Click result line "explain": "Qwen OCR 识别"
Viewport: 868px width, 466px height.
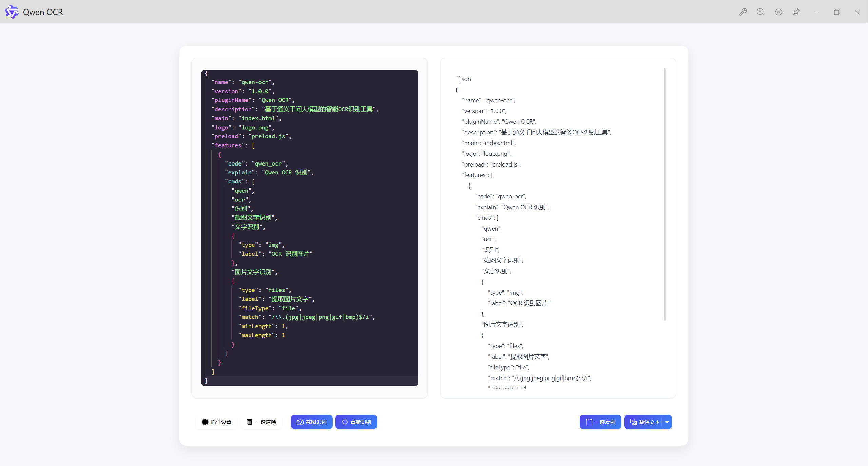(512, 207)
